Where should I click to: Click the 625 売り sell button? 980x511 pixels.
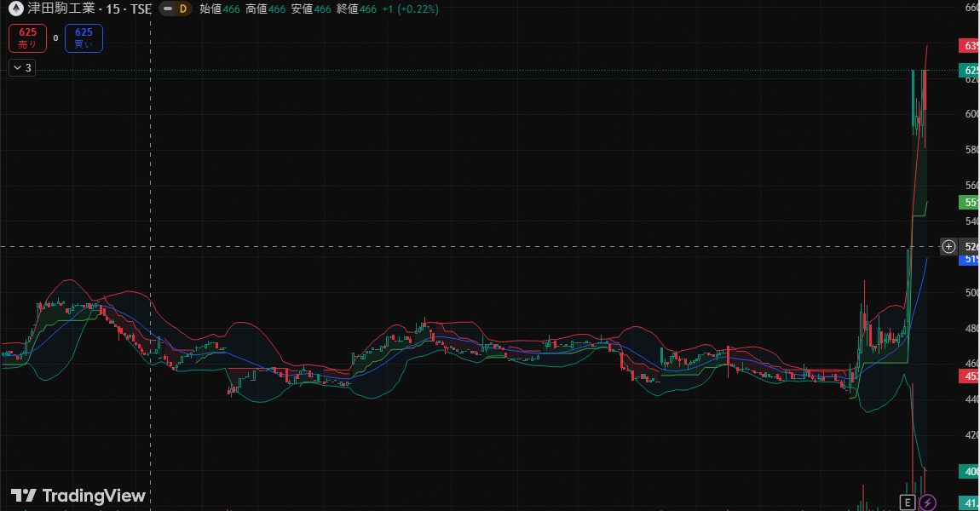pos(27,38)
